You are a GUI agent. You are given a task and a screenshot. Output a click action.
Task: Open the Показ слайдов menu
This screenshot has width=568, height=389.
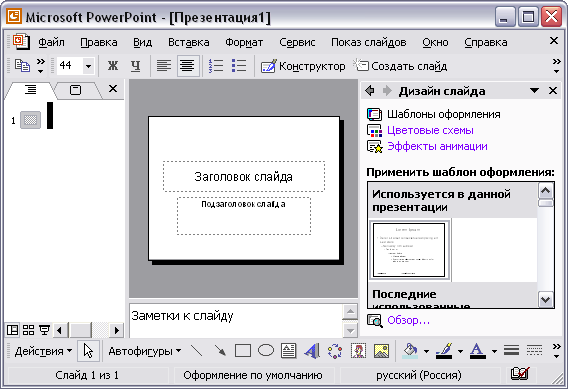point(369,42)
